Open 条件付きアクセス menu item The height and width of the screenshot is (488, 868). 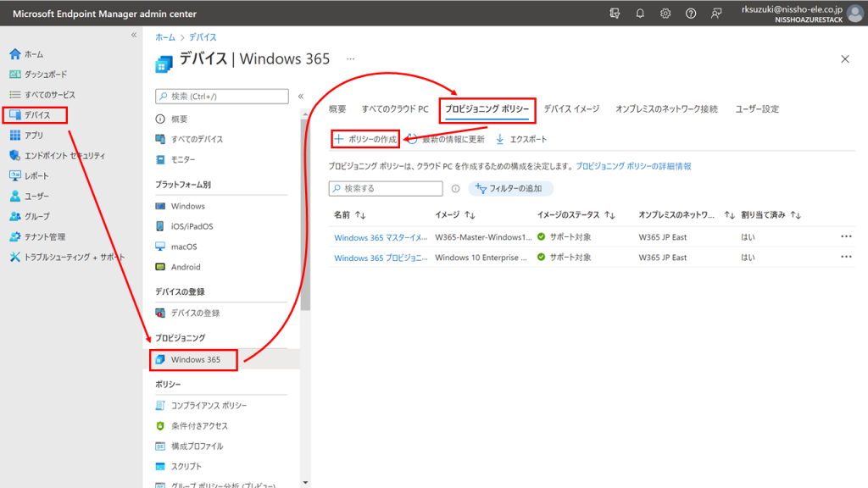[x=192, y=425]
